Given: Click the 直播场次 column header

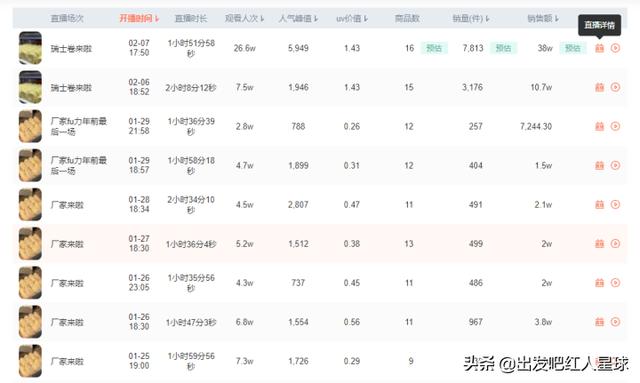Looking at the screenshot, I should pyautogui.click(x=67, y=18).
